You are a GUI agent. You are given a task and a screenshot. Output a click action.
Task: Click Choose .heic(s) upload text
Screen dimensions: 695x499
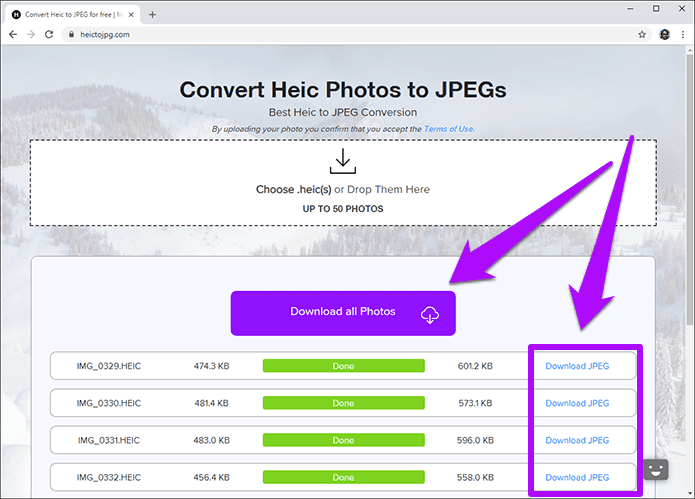coord(293,190)
